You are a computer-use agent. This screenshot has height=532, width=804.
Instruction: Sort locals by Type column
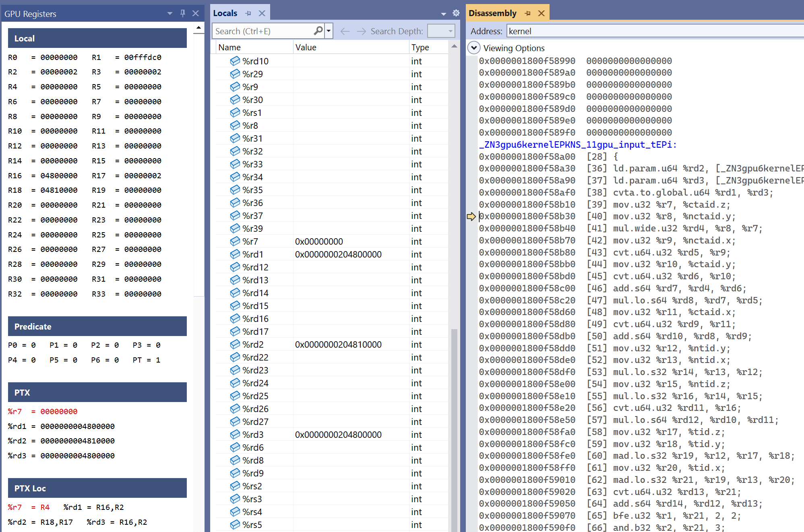coord(428,47)
